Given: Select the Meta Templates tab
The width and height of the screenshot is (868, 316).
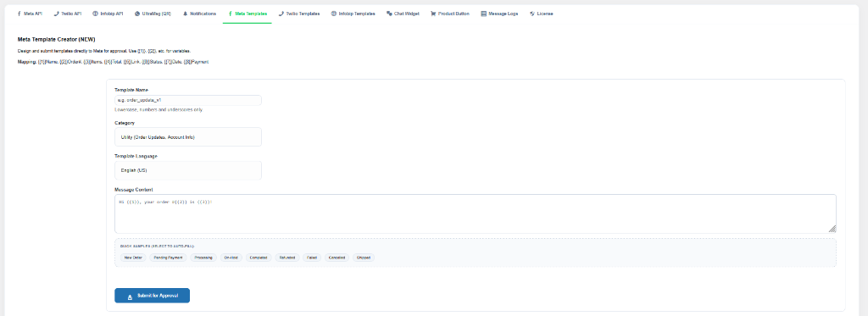Looking at the screenshot, I should click(248, 14).
